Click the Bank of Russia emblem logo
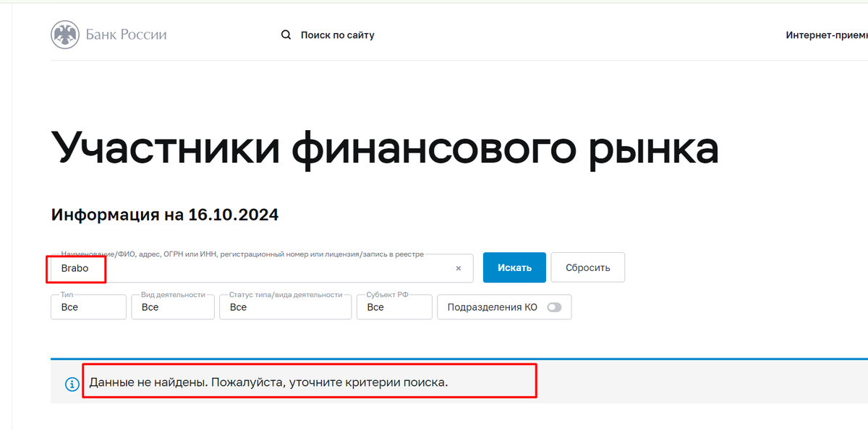868x430 pixels. tap(64, 34)
